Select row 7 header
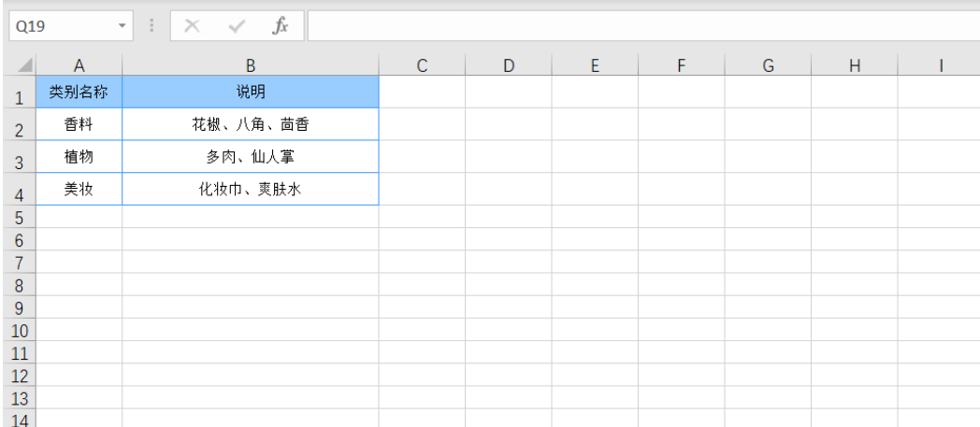 tap(18, 263)
